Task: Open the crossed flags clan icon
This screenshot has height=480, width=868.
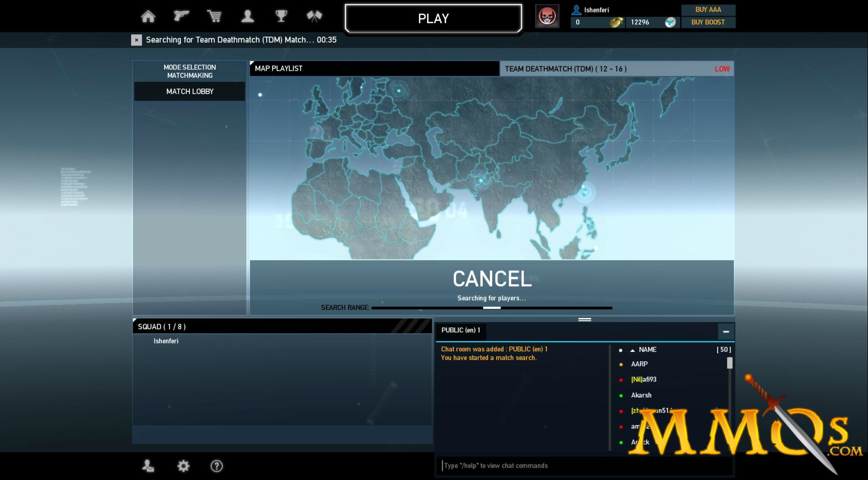Action: (x=314, y=16)
